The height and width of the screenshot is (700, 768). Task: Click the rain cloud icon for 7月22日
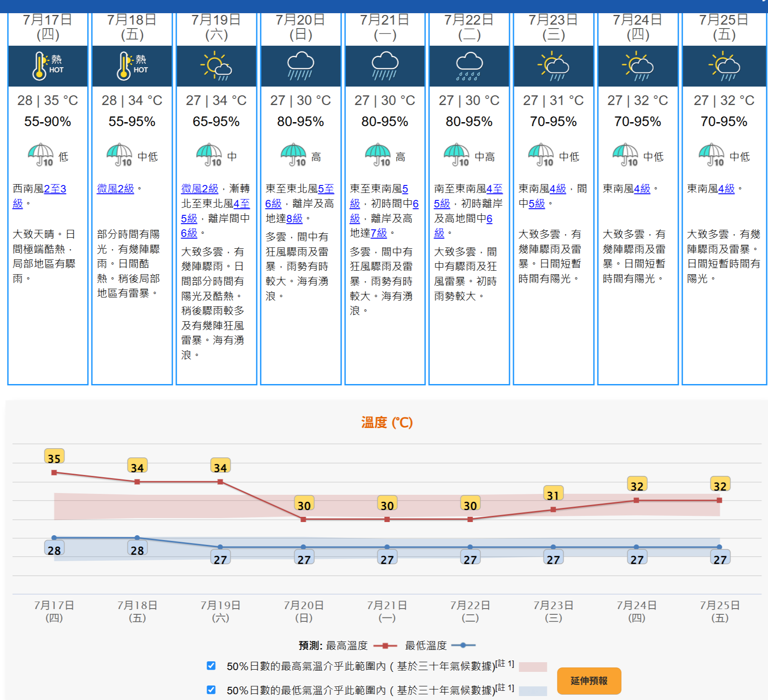click(x=469, y=66)
